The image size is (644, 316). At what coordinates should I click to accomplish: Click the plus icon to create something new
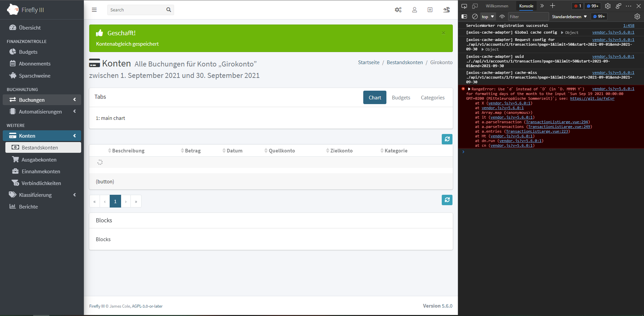pos(430,10)
